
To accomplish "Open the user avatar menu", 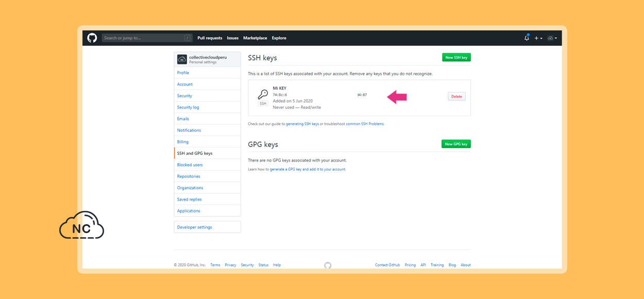I will 552,38.
